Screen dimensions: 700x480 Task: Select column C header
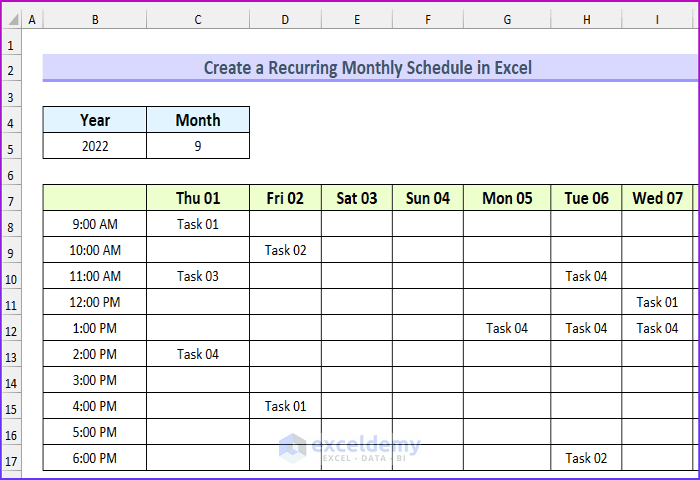pyautogui.click(x=198, y=20)
